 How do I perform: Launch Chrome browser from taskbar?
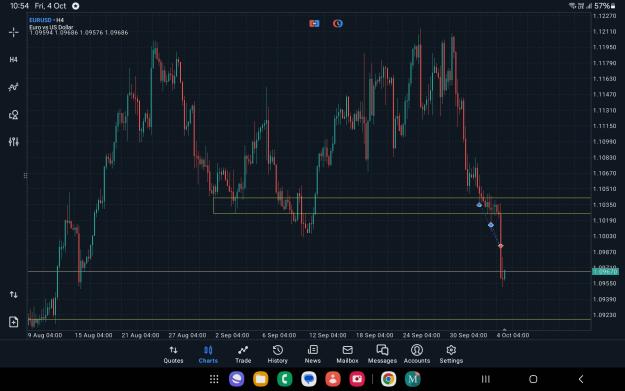coord(388,379)
